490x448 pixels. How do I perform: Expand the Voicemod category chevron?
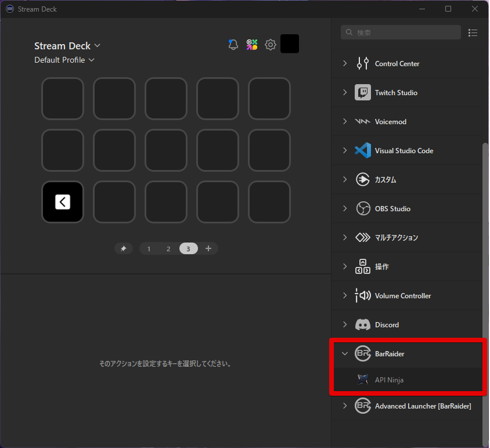point(345,121)
